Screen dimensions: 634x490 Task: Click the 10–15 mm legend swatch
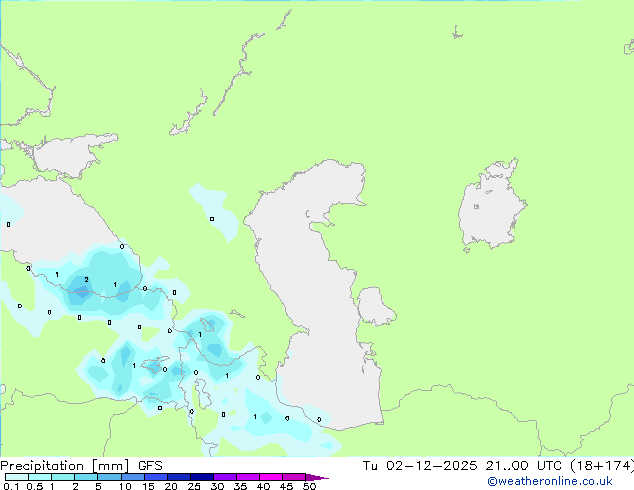pos(133,477)
